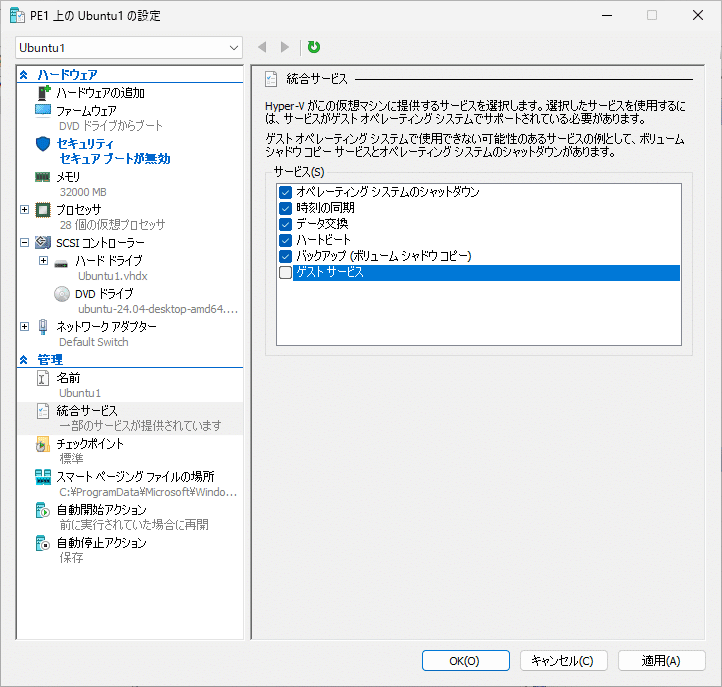Image resolution: width=722 pixels, height=687 pixels.
Task: Click 標準 value under チェックポイント
Action: tap(71, 459)
